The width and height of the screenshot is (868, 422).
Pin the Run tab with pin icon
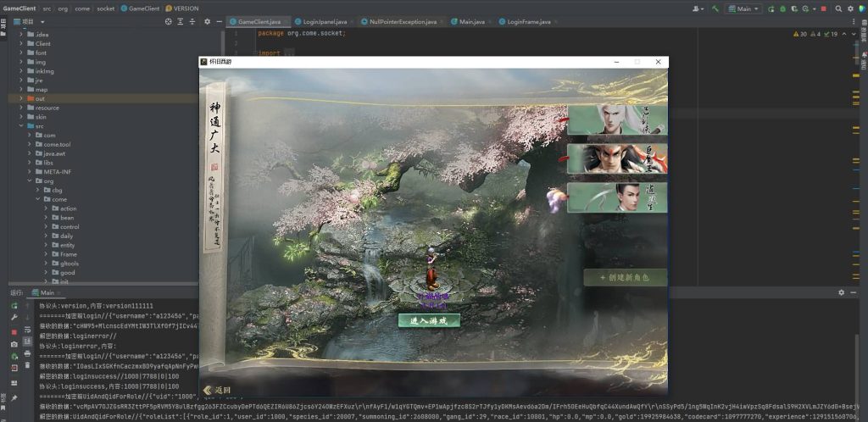14,397
